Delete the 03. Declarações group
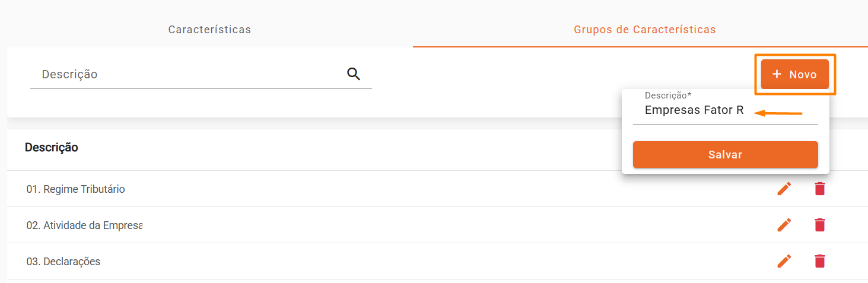Viewport: 868px width, 283px height. (819, 261)
